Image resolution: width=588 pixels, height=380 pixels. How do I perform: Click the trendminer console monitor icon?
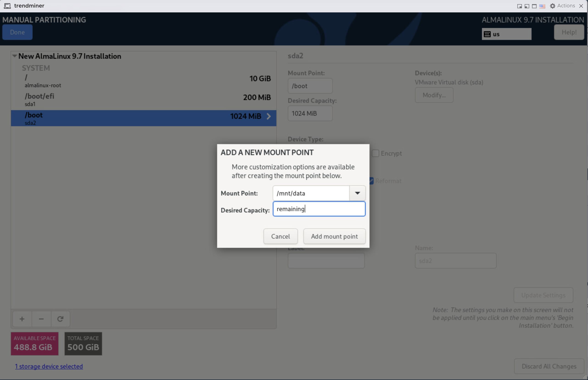coord(7,6)
